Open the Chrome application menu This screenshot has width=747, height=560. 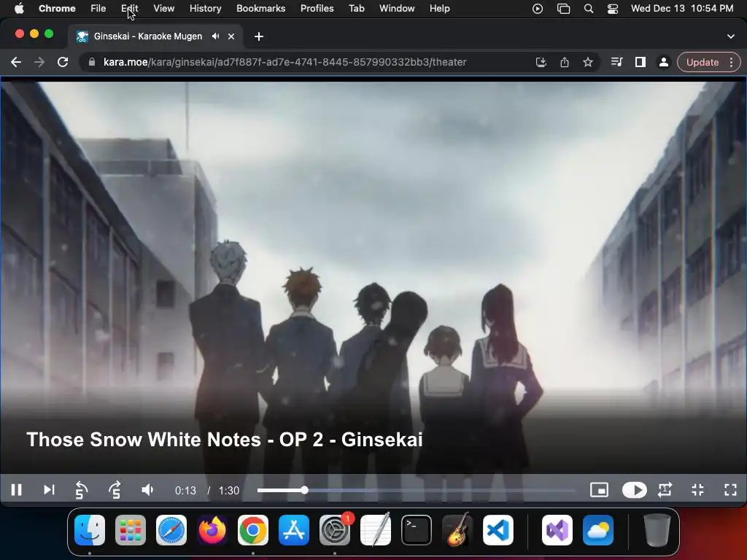pyautogui.click(x=57, y=8)
